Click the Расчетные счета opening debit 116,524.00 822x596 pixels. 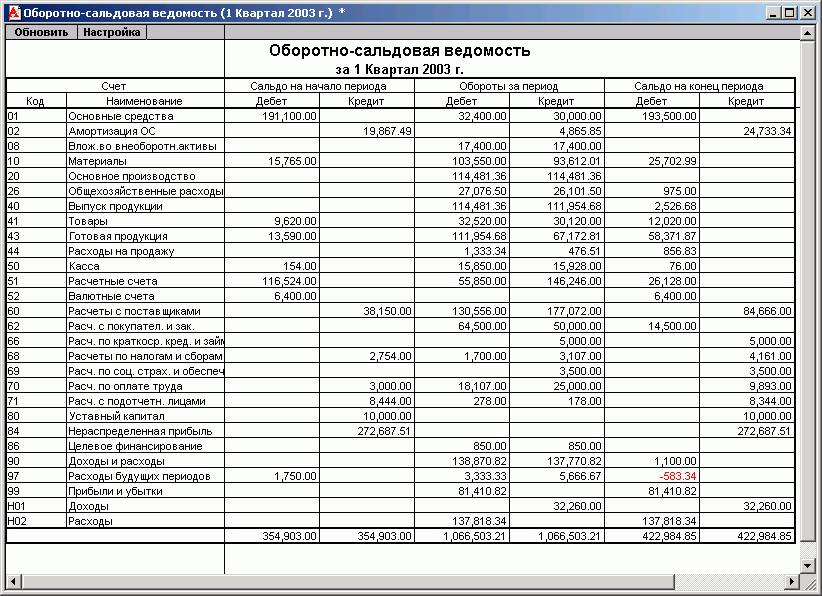tap(289, 281)
